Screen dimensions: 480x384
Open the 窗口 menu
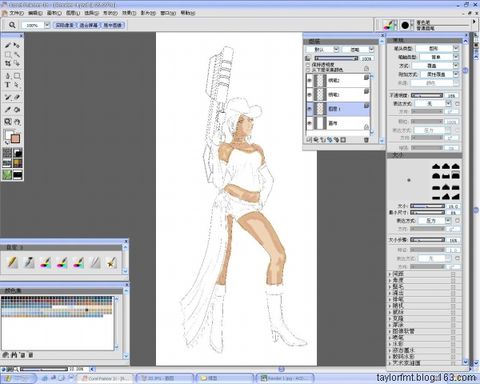point(168,13)
